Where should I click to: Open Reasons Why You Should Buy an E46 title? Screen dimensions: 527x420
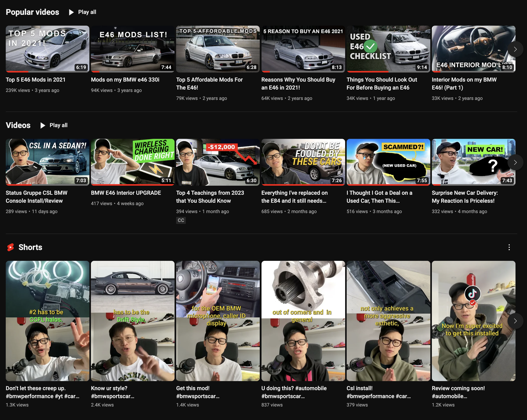coord(298,84)
